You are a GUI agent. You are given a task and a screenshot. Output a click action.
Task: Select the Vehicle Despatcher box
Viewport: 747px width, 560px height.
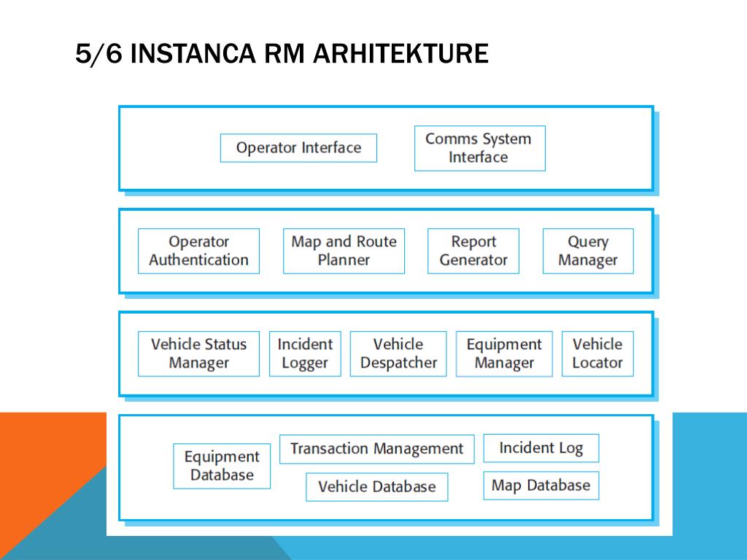click(398, 354)
